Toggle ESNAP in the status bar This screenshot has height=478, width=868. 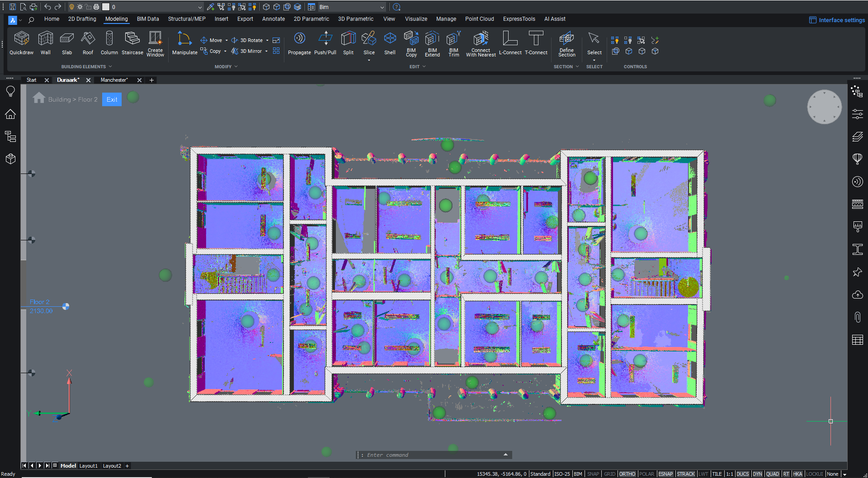pyautogui.click(x=665, y=473)
